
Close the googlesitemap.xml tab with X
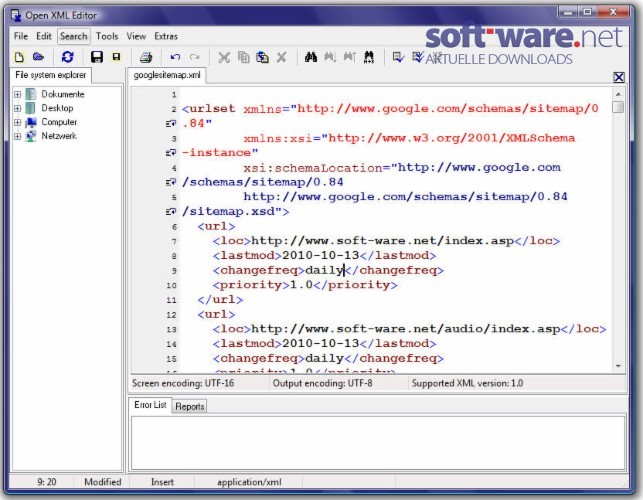(x=619, y=77)
